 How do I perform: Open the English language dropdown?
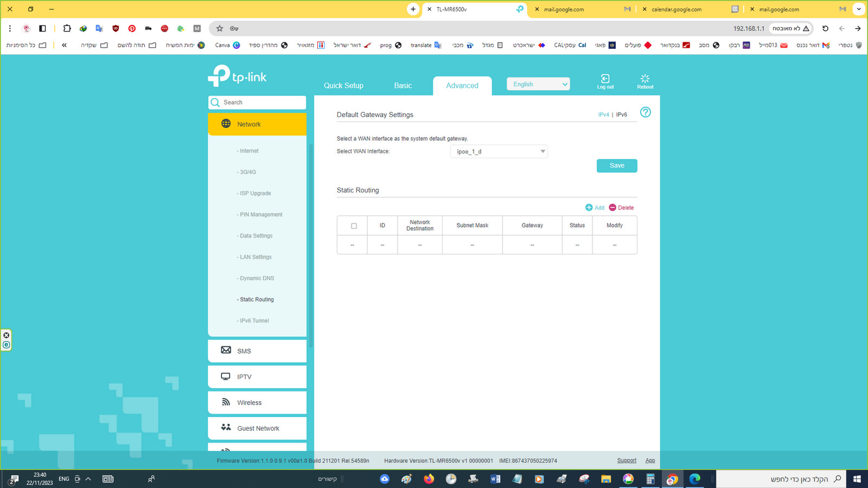[538, 84]
